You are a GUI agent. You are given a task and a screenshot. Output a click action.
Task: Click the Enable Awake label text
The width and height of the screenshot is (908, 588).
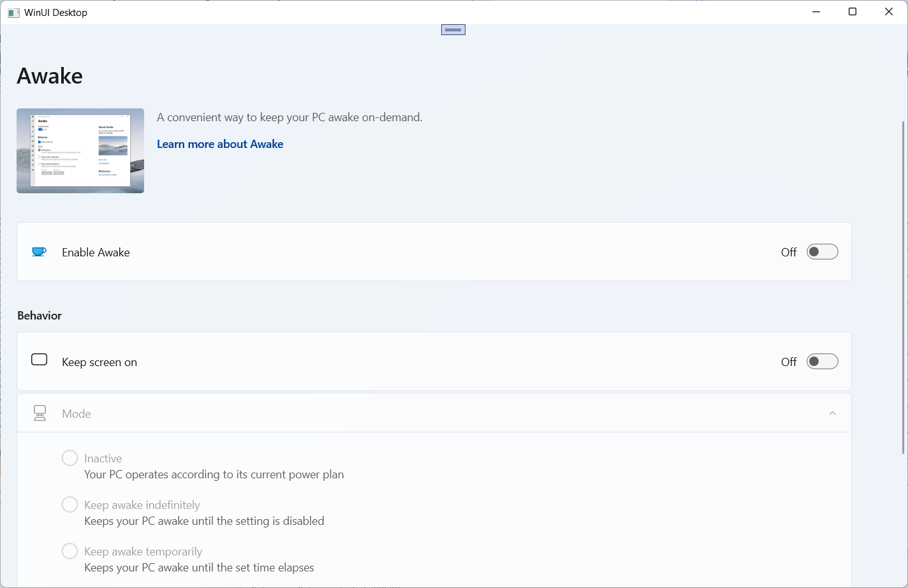click(x=96, y=253)
